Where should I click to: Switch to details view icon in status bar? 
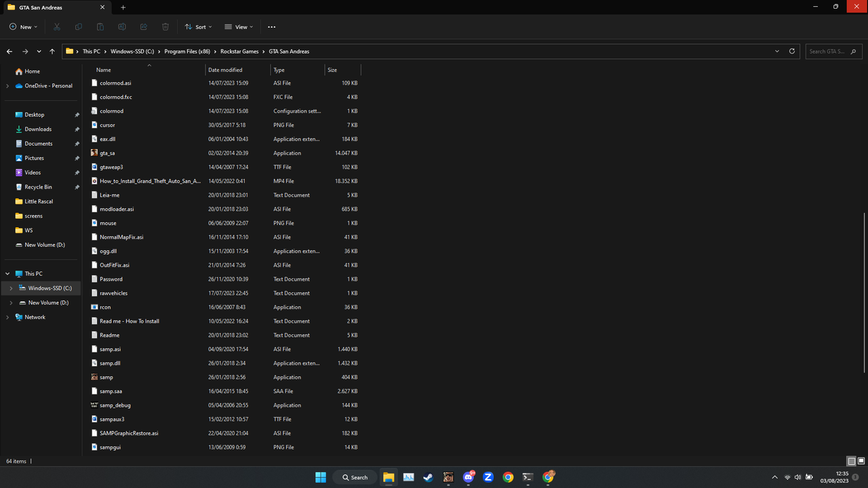click(852, 462)
